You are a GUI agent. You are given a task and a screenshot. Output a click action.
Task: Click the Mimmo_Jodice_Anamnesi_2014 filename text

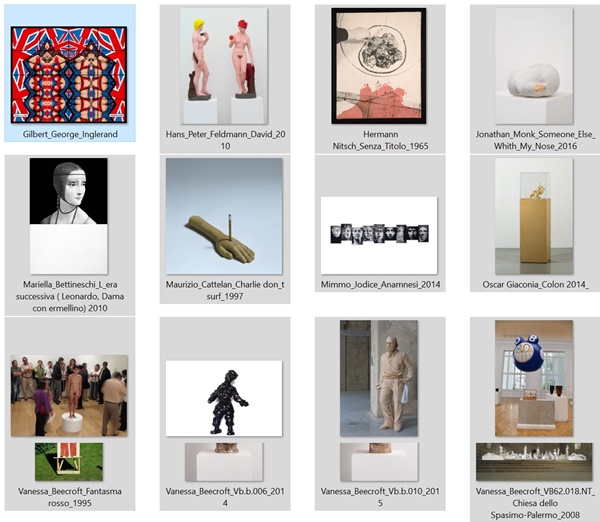[x=380, y=285]
